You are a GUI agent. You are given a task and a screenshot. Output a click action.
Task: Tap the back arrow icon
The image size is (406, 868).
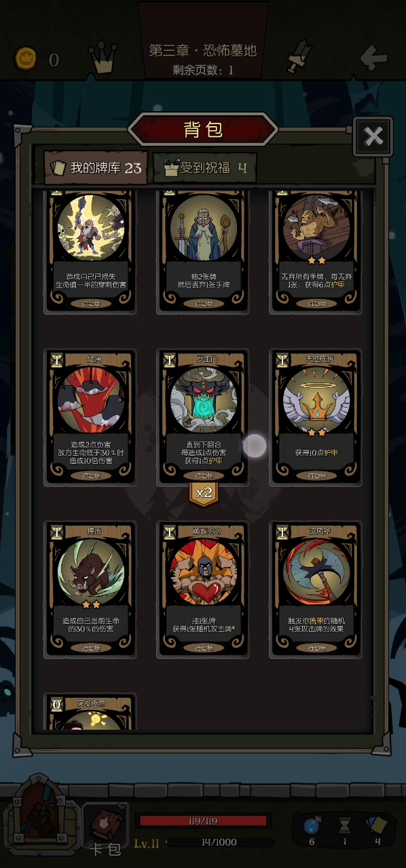pos(373,58)
